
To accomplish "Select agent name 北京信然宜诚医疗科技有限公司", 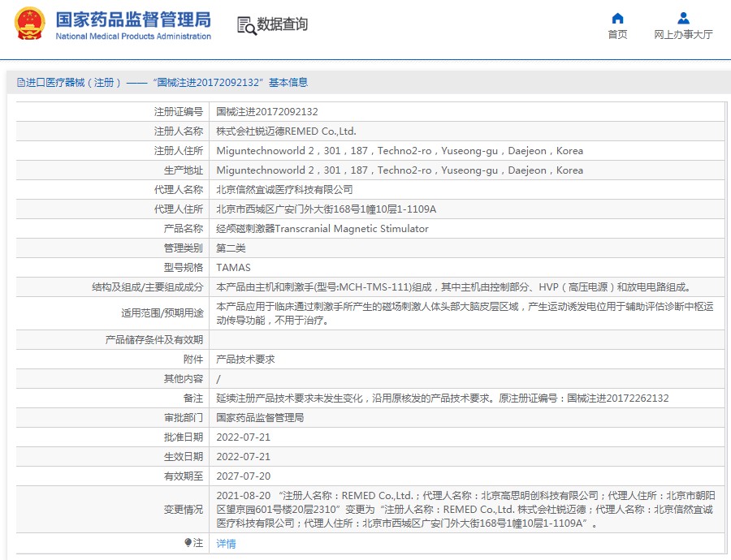I will point(284,190).
